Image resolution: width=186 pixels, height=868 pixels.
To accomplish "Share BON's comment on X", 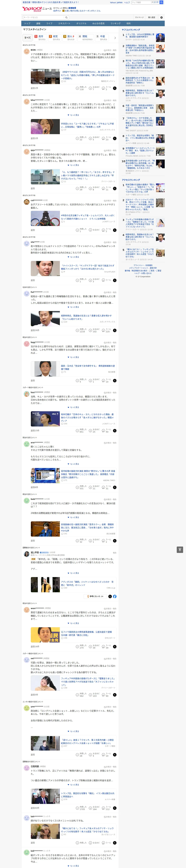I will click(x=115, y=88).
